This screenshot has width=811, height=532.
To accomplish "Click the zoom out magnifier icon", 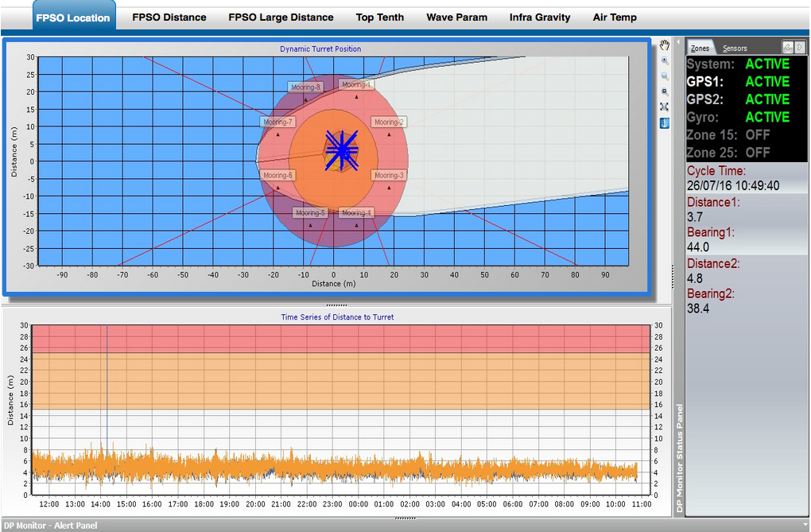I will pos(665,76).
